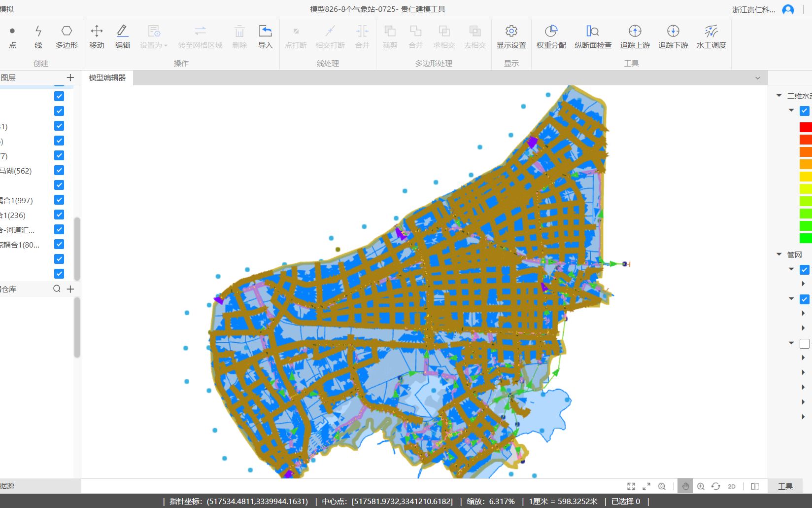Toggle the first checkbox under 管网
Image resolution: width=812 pixels, height=508 pixels.
click(805, 269)
